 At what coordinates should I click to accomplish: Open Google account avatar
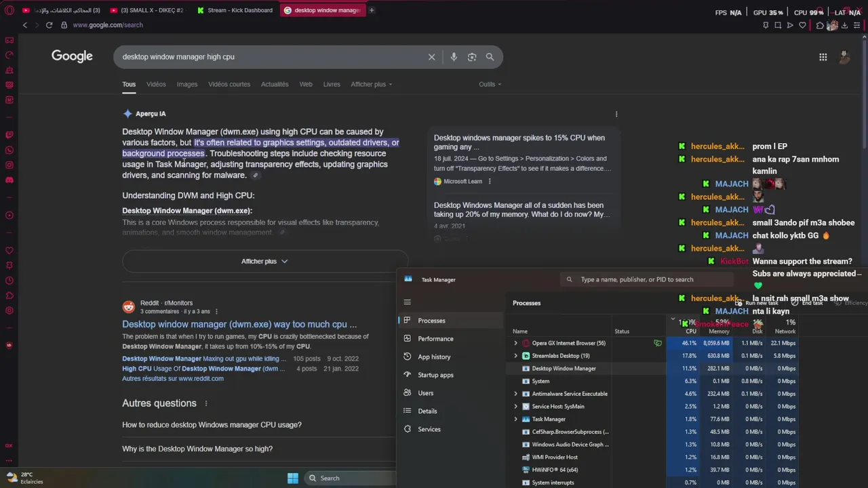tap(844, 57)
